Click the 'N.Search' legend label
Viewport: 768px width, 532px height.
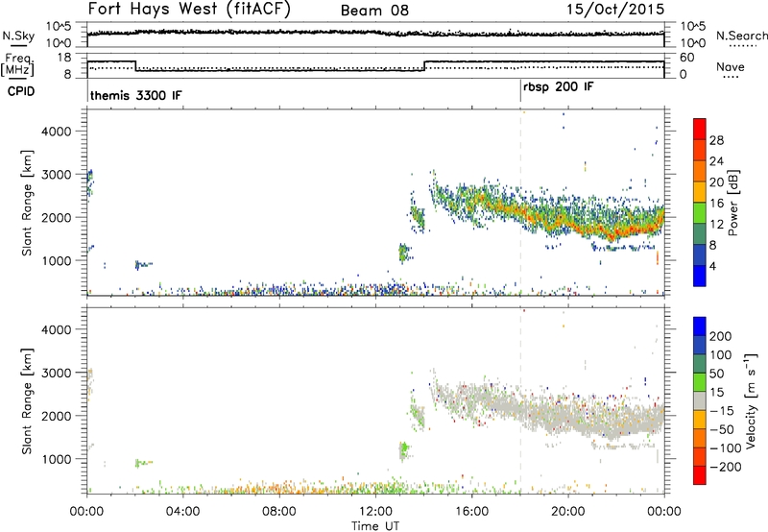click(742, 36)
